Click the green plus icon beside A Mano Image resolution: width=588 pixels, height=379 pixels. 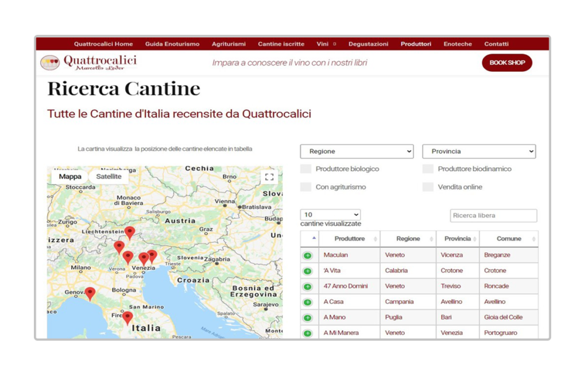(308, 318)
